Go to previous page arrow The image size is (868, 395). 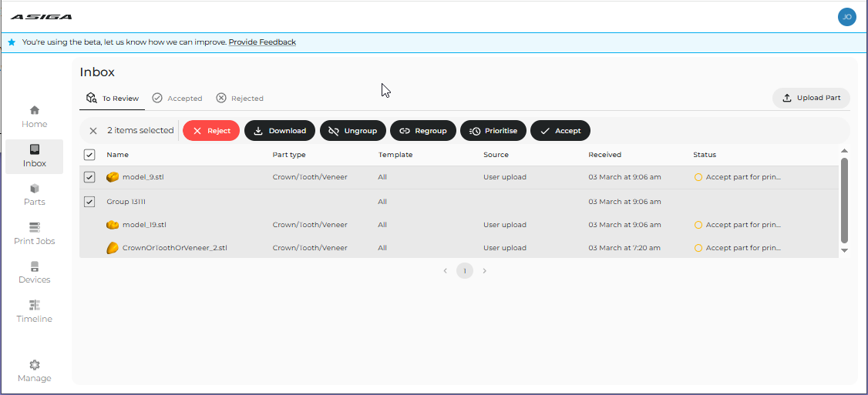pos(445,271)
